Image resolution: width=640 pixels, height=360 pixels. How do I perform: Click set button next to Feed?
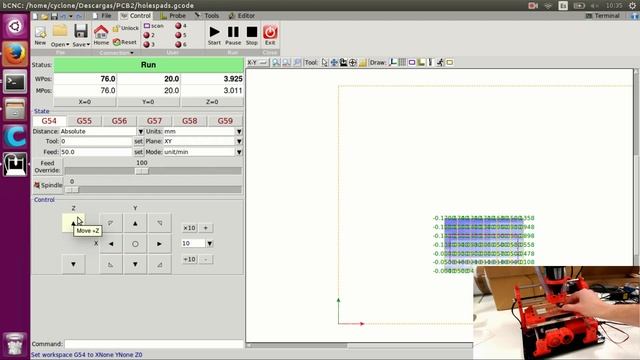coord(138,152)
